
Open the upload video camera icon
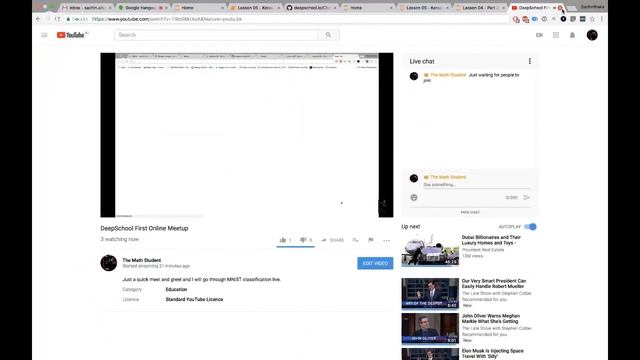tap(539, 35)
